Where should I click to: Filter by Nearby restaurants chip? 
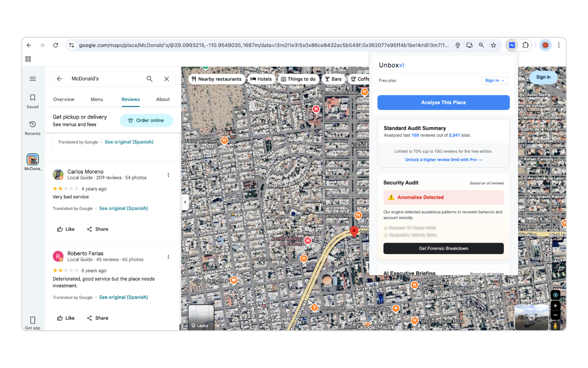click(217, 79)
